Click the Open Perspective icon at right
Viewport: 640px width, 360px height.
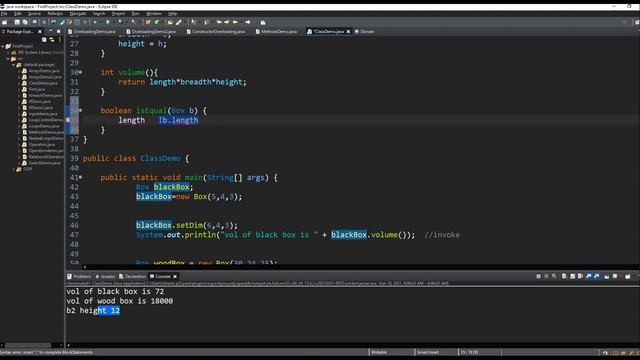636,22
